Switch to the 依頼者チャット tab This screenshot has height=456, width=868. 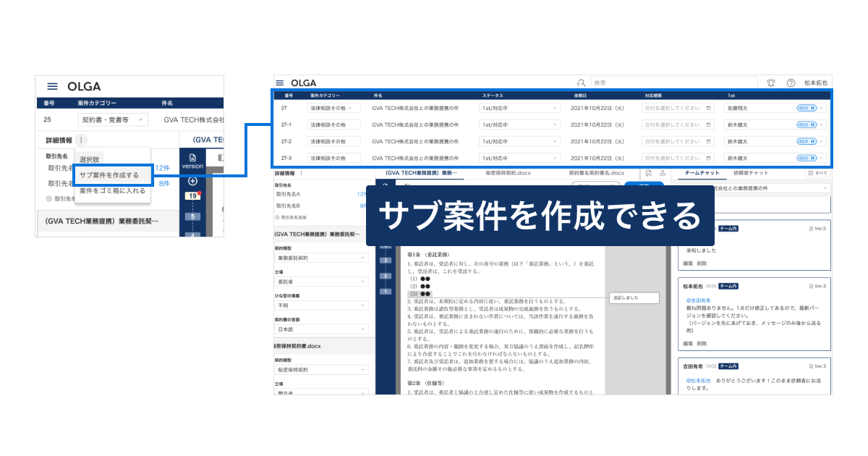coord(750,174)
